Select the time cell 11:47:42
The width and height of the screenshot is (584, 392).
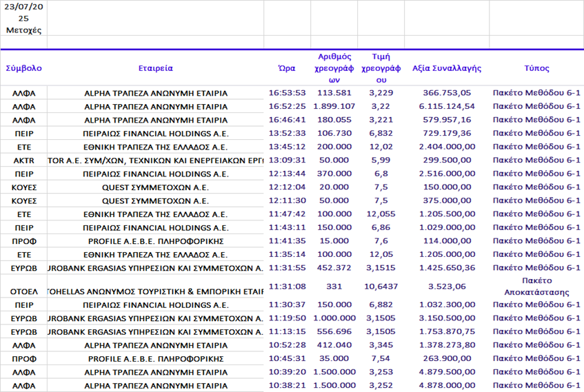pos(287,214)
